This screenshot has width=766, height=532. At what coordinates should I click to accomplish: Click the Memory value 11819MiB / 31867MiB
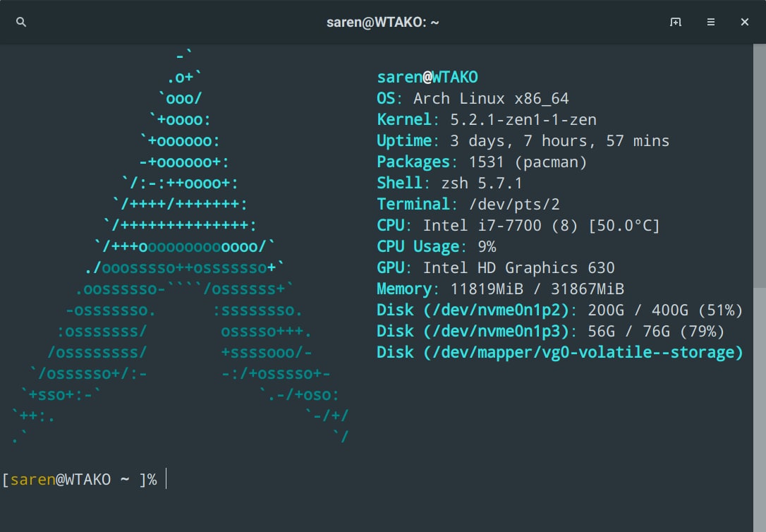coord(537,289)
